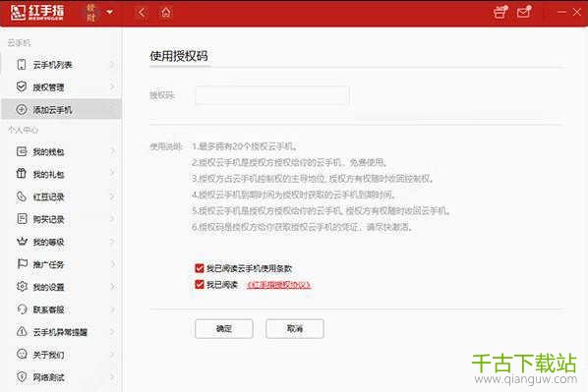Click the phone icon beside 云手机列表

click(22, 65)
